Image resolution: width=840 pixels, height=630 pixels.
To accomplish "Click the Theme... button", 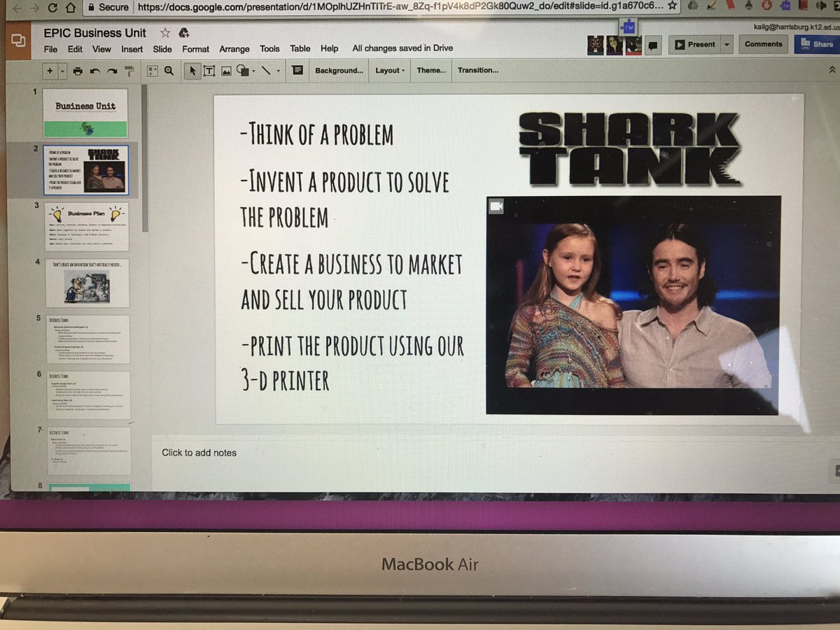I will pyautogui.click(x=431, y=70).
